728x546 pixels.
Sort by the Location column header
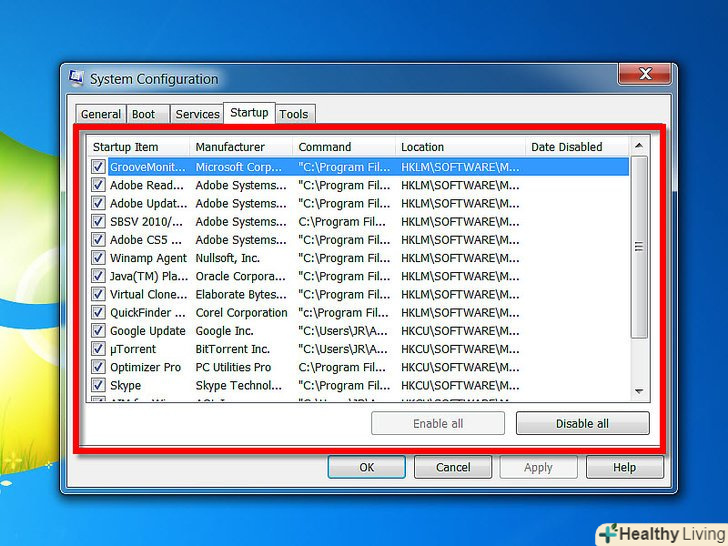pos(461,147)
